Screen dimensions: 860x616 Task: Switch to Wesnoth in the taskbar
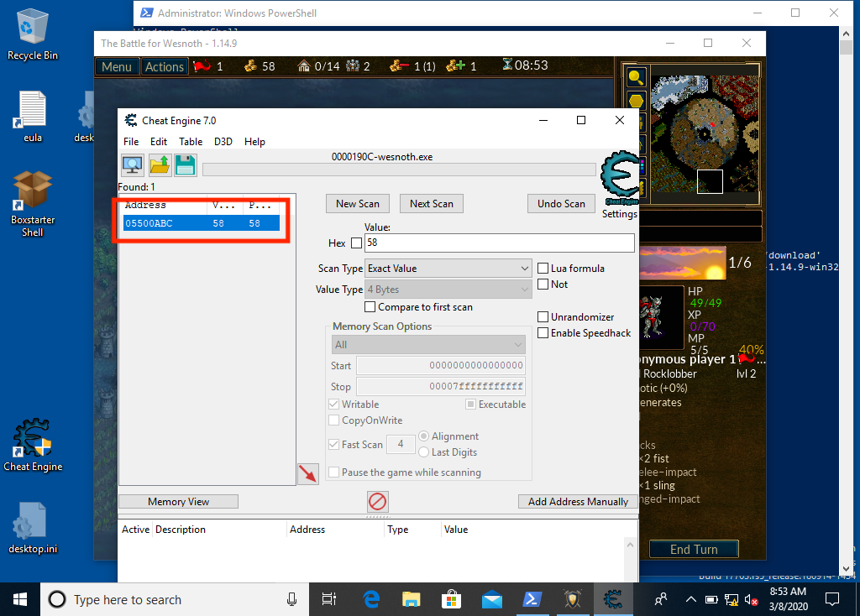click(573, 599)
